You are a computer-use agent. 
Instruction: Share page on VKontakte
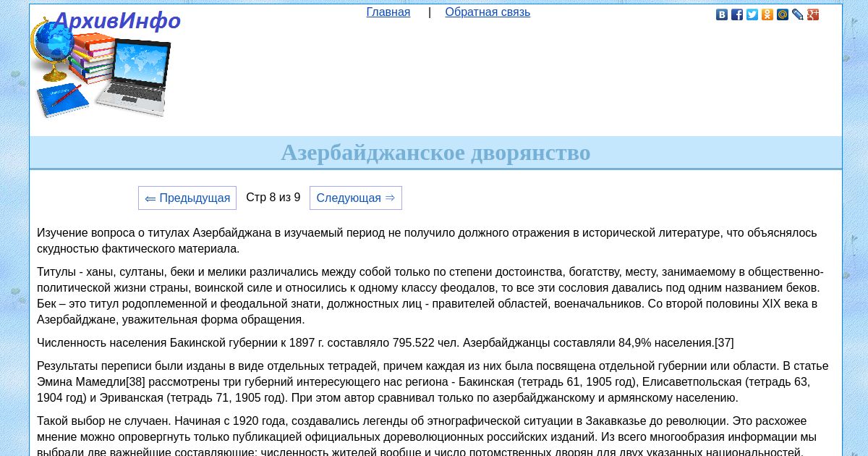[x=722, y=14]
